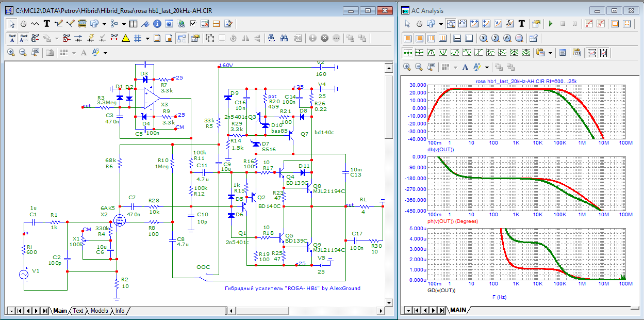This screenshot has height=320, width=644.
Task: Expand the font style dropdown arrow
Action: point(105,53)
